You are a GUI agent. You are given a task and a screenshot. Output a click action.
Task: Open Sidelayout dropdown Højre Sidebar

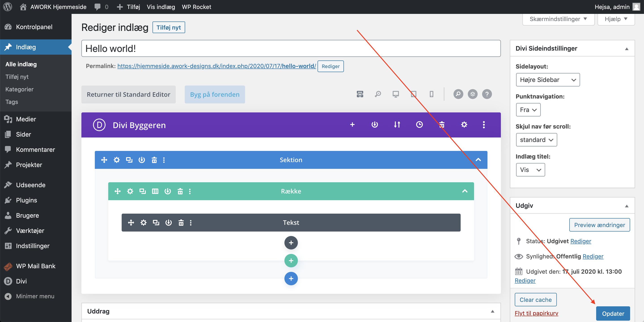pos(548,80)
